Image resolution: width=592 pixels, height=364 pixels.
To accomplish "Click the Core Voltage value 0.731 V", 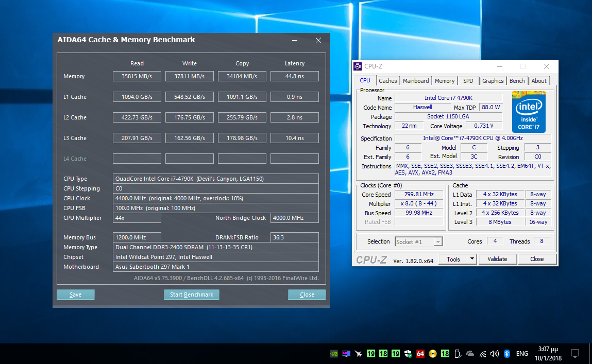I will (x=484, y=126).
